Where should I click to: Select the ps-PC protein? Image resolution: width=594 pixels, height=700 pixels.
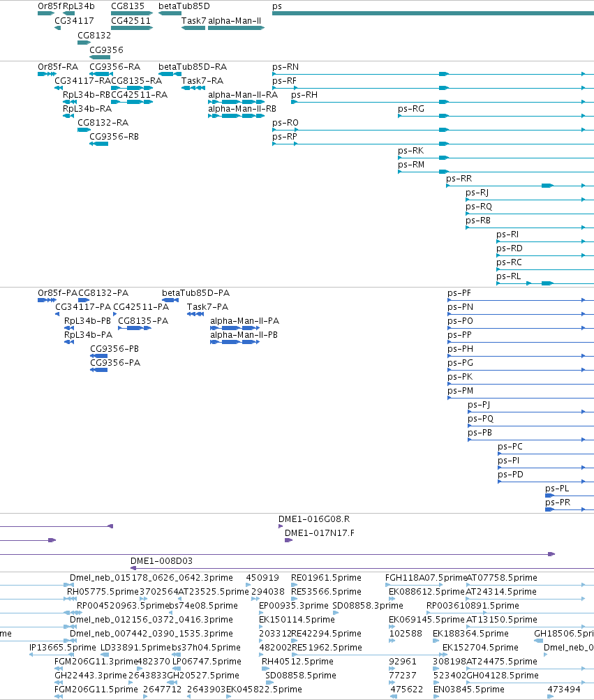point(546,453)
